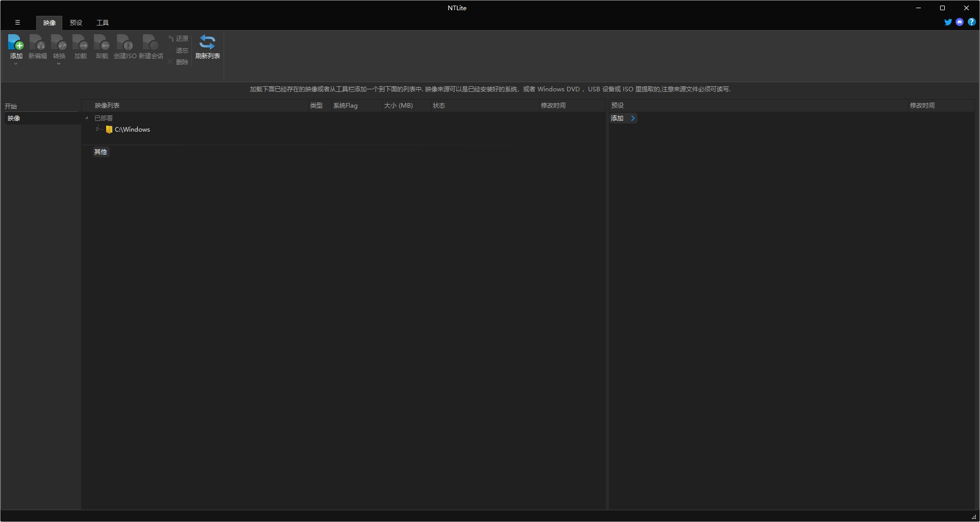Open the dropdown arrow under 转换
The image size is (980, 522).
(x=59, y=64)
